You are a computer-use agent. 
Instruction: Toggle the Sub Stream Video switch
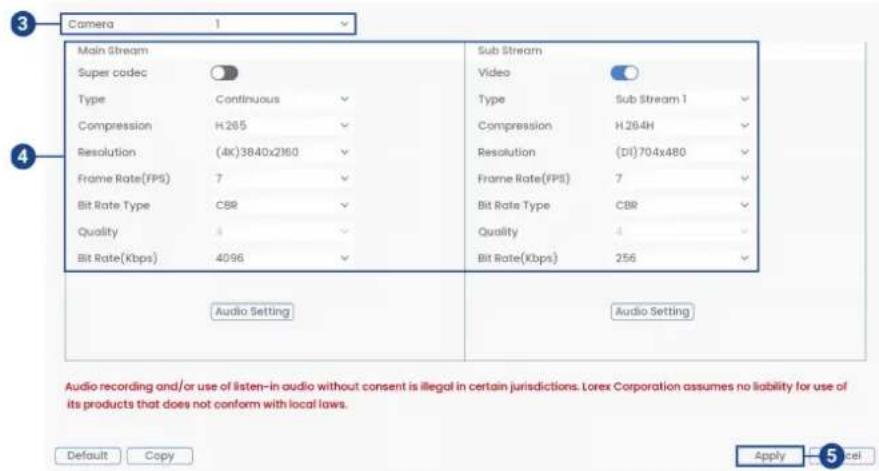(624, 73)
